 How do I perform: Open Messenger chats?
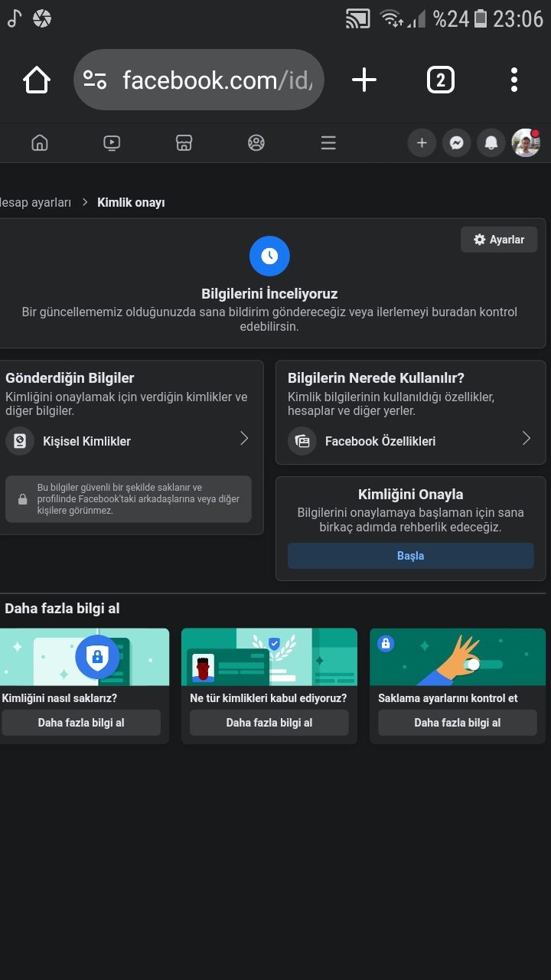[456, 142]
